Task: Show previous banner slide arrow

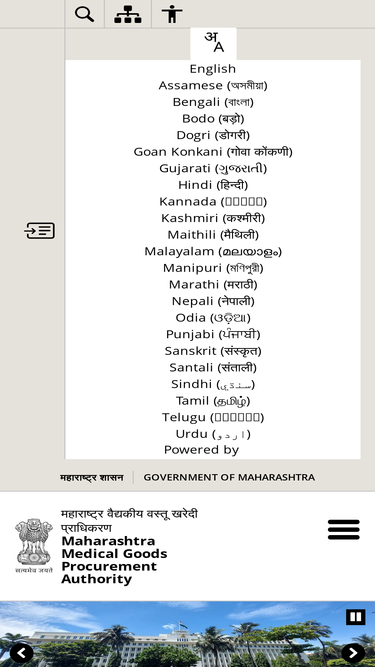Action: (21, 653)
